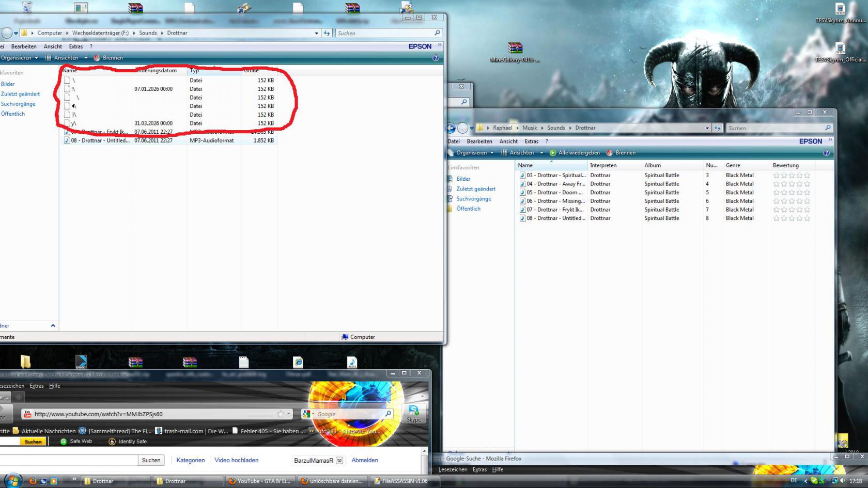
Task: Open Extras menu in left Explorer
Action: point(76,46)
